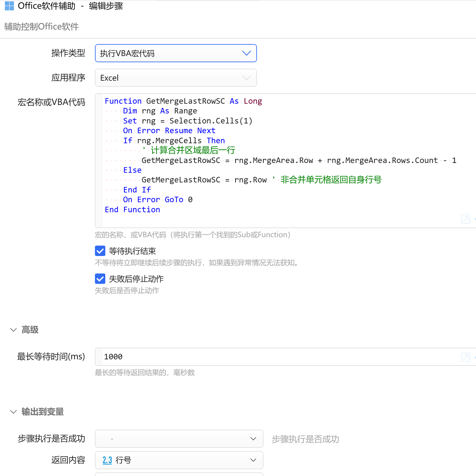Viewport: 476px width, 476px height.
Task: Toggle the 失败后停止动作 checkbox
Action: pyautogui.click(x=100, y=279)
